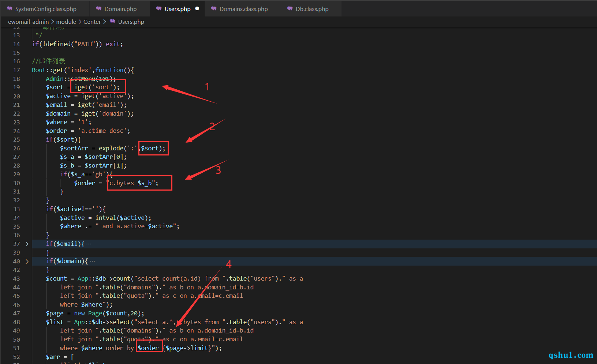
Task: Click the $sortArr = explode line
Action: [112, 149]
